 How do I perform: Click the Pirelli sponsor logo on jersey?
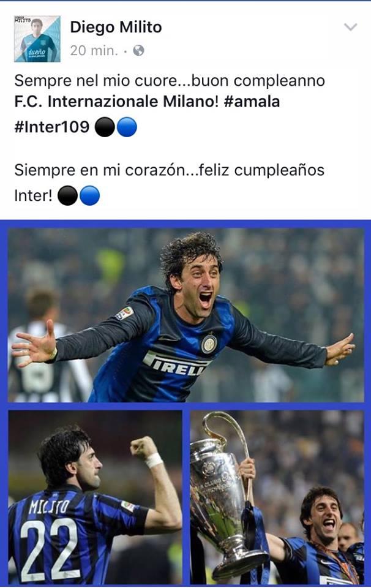point(175,364)
